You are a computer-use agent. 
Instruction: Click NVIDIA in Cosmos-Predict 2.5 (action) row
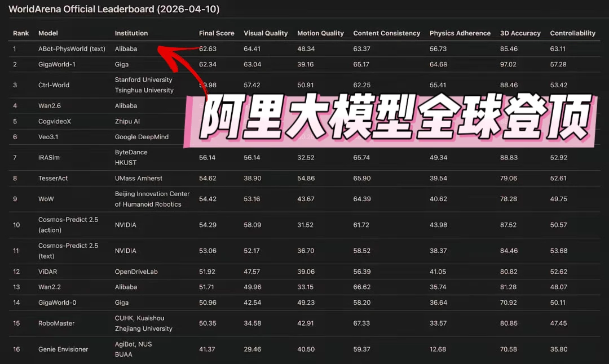[125, 225]
